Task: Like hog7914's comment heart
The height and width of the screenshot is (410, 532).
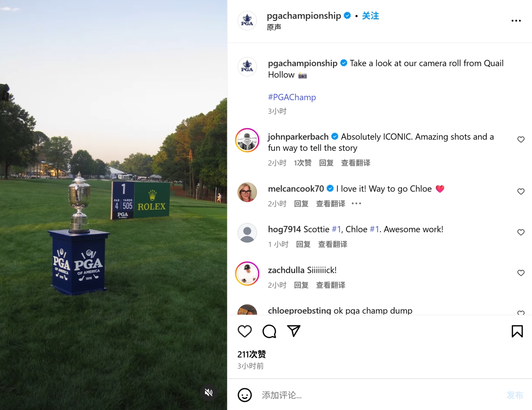Action: click(521, 232)
